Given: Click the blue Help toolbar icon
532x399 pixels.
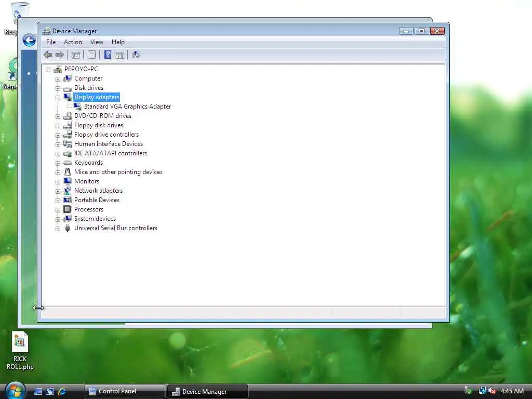Looking at the screenshot, I should (x=108, y=55).
